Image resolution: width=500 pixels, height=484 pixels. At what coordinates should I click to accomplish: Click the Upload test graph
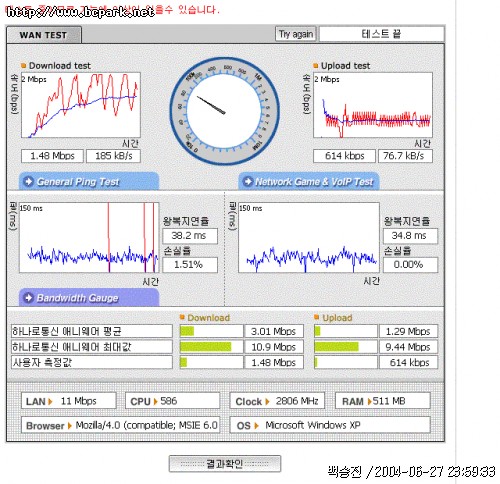pyautogui.click(x=373, y=105)
